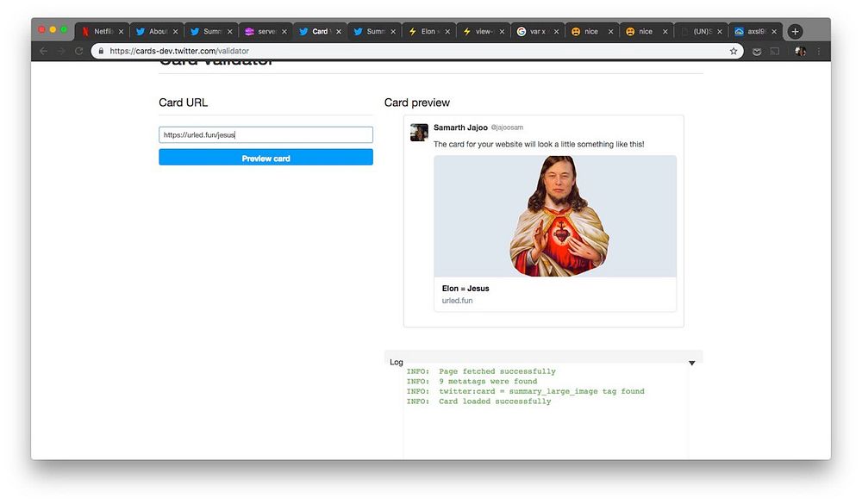Click the Card URL heading
Screen dimensions: 862x504
click(x=183, y=103)
